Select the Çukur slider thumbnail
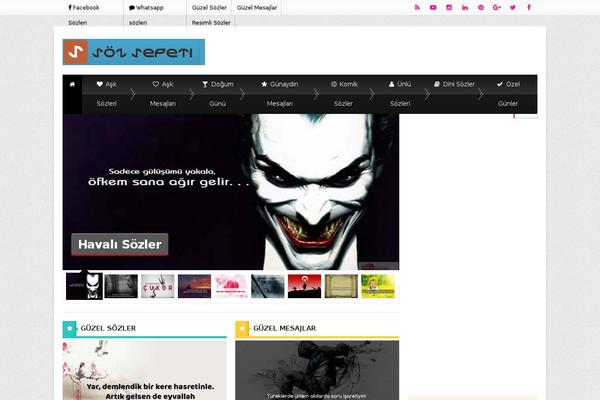The height and width of the screenshot is (400, 600). coord(158,286)
